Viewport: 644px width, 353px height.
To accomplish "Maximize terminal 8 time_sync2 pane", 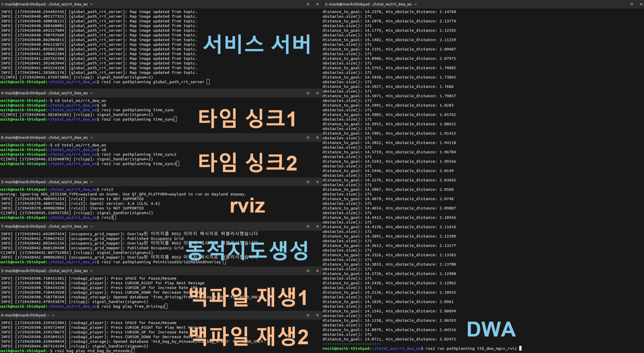I will pyautogui.click(x=308, y=138).
